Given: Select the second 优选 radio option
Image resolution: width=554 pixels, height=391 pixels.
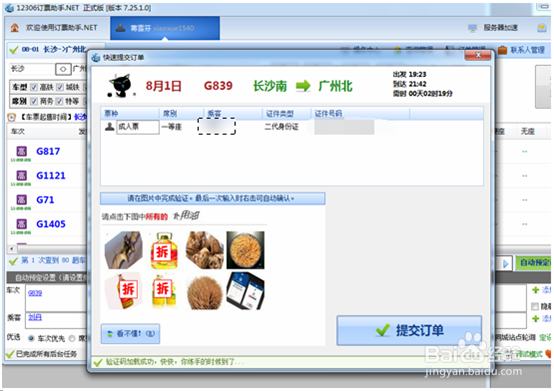Looking at the screenshot, I should click(x=72, y=338).
